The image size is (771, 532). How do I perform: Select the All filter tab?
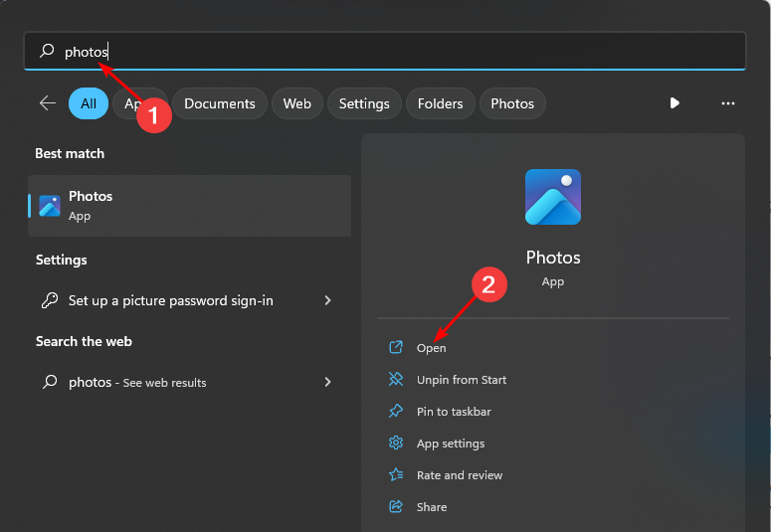[x=89, y=103]
